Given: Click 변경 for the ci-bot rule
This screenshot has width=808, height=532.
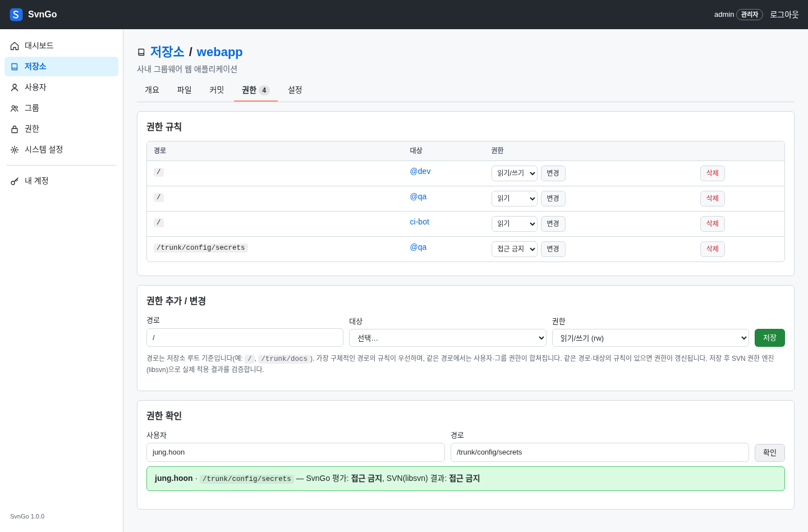Looking at the screenshot, I should tap(553, 224).
